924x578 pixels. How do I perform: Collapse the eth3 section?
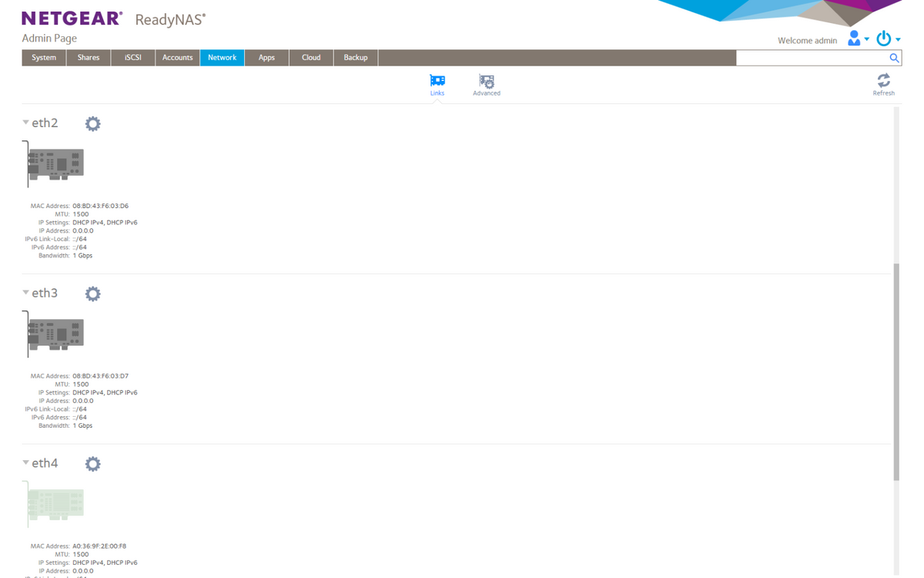(25, 293)
